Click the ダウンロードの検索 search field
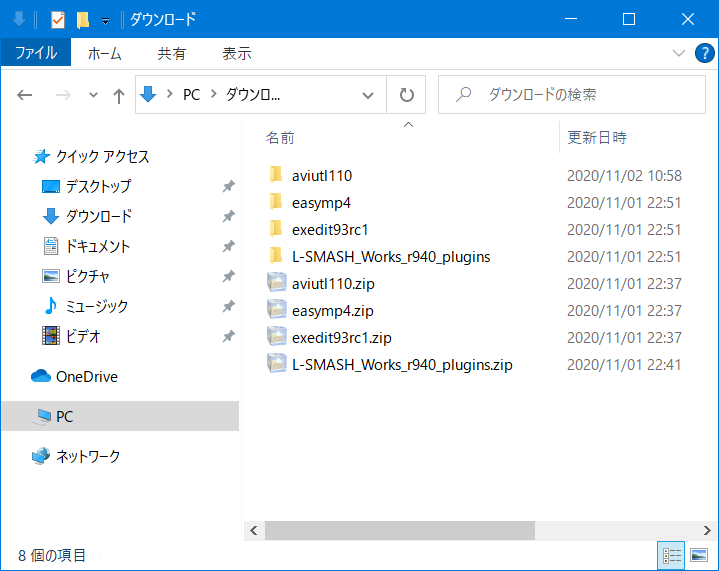The height and width of the screenshot is (571, 719). coord(572,94)
